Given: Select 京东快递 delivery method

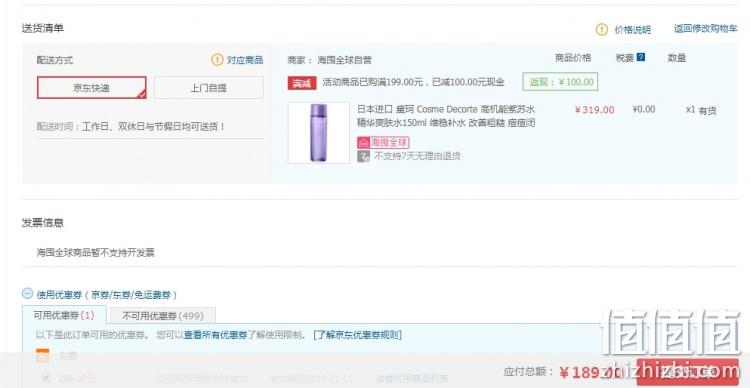Looking at the screenshot, I should 91,88.
